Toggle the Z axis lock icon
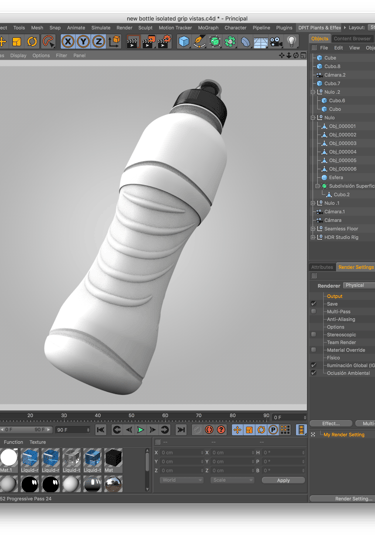The width and height of the screenshot is (375, 537). (x=99, y=42)
